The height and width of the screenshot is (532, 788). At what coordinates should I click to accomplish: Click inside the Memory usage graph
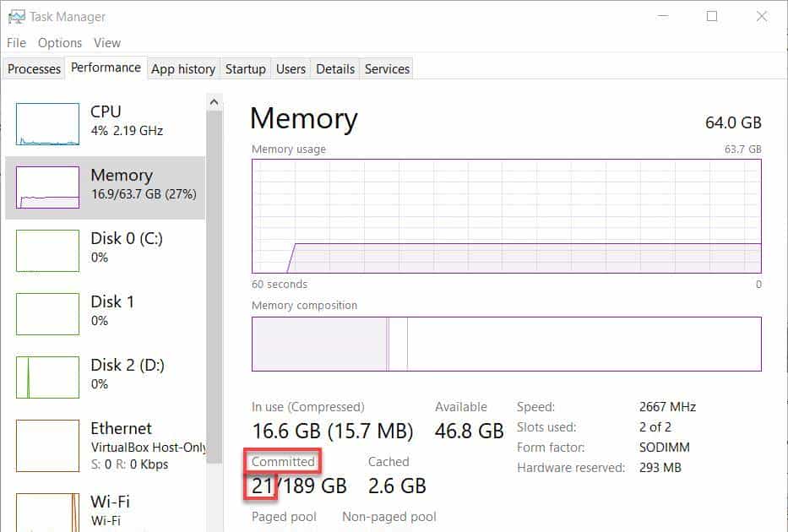pyautogui.click(x=507, y=215)
